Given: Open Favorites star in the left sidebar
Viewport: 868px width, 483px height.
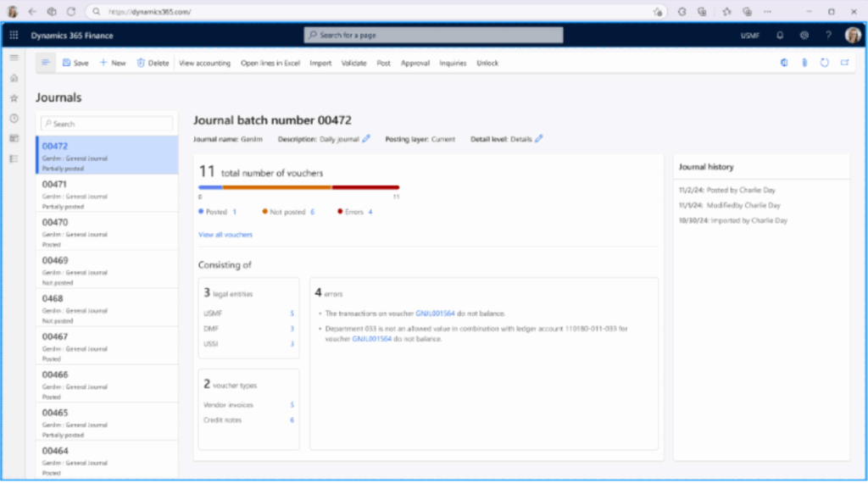Looking at the screenshot, I should (x=14, y=98).
